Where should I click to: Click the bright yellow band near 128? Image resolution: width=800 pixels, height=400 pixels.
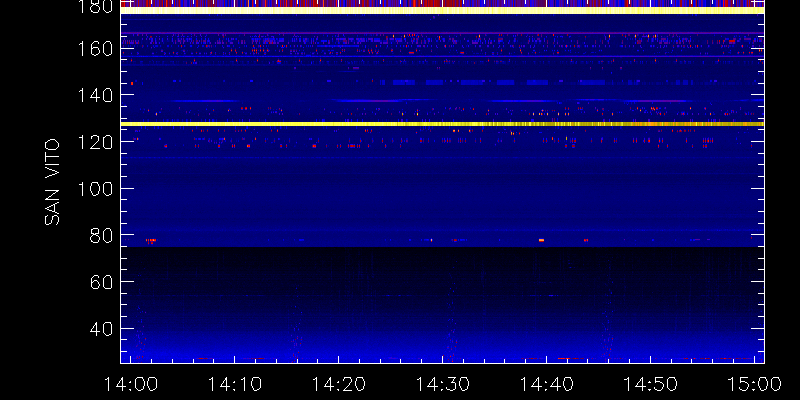coord(442,124)
